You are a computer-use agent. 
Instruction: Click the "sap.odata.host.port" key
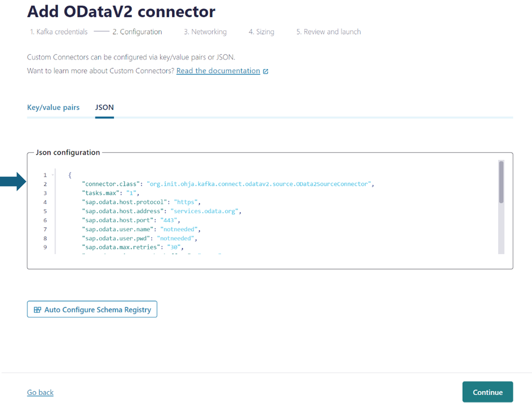(118, 220)
